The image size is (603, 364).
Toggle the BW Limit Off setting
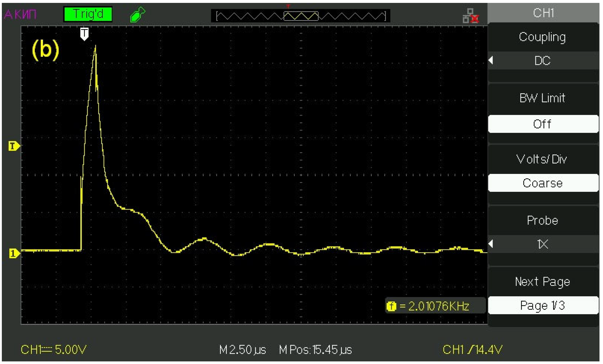pos(543,124)
